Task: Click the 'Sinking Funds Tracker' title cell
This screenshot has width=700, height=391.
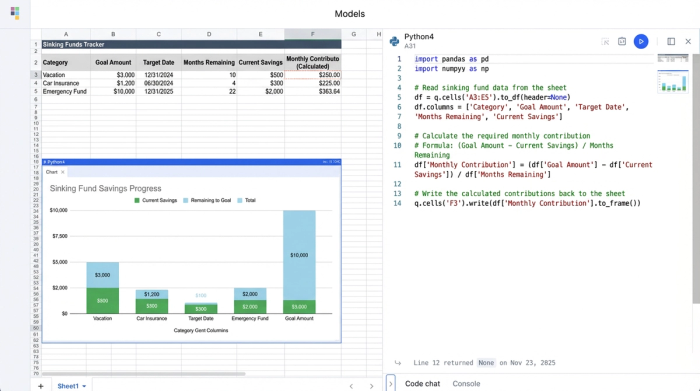Action: (192, 44)
